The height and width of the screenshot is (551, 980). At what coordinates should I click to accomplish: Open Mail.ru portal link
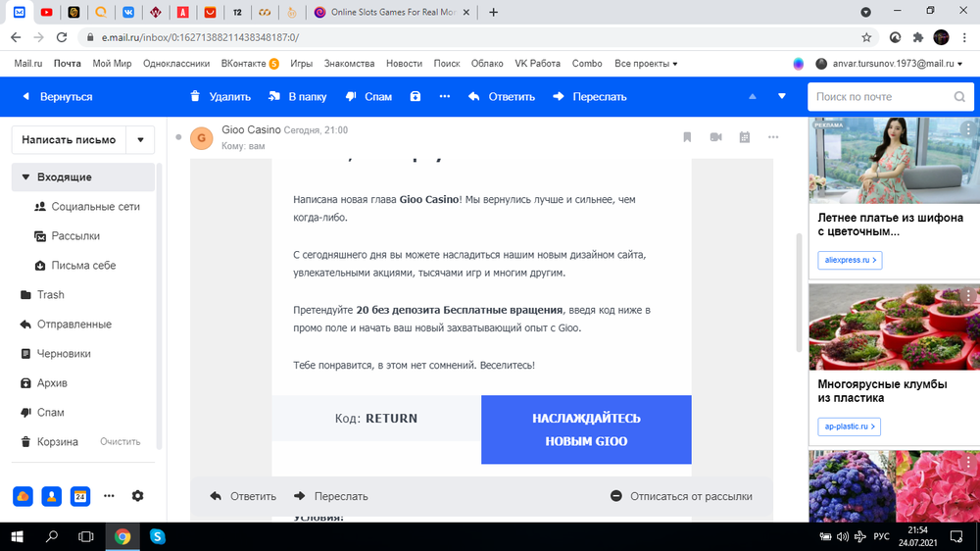[x=28, y=63]
